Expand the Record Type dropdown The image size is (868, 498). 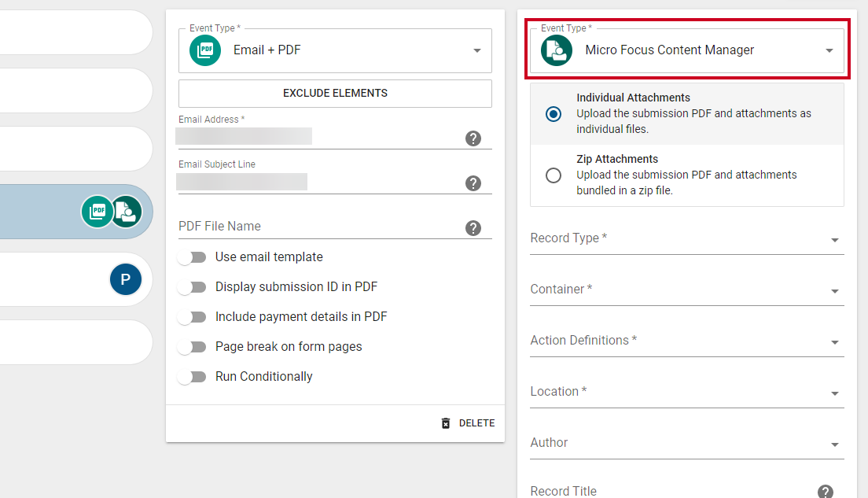click(687, 238)
